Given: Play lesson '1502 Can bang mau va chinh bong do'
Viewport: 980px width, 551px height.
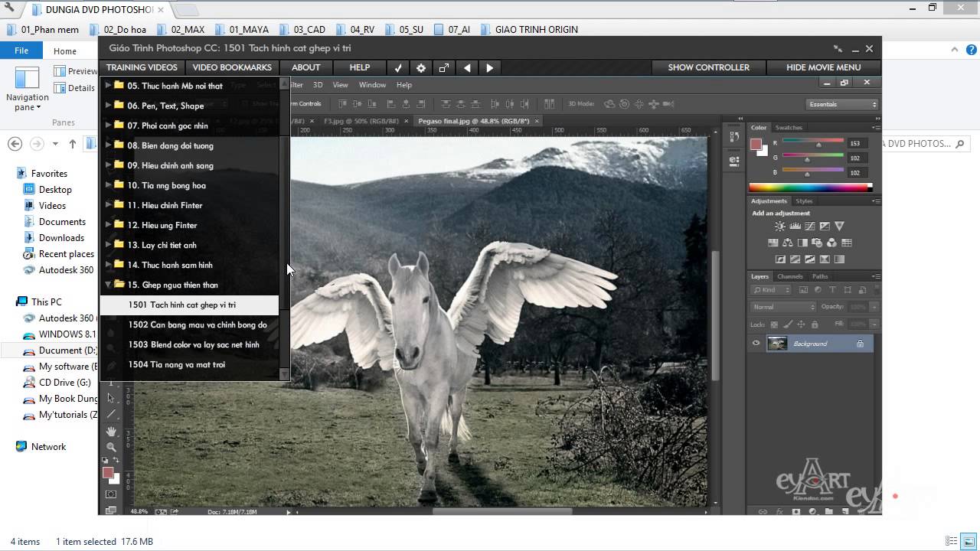Looking at the screenshot, I should tap(198, 324).
